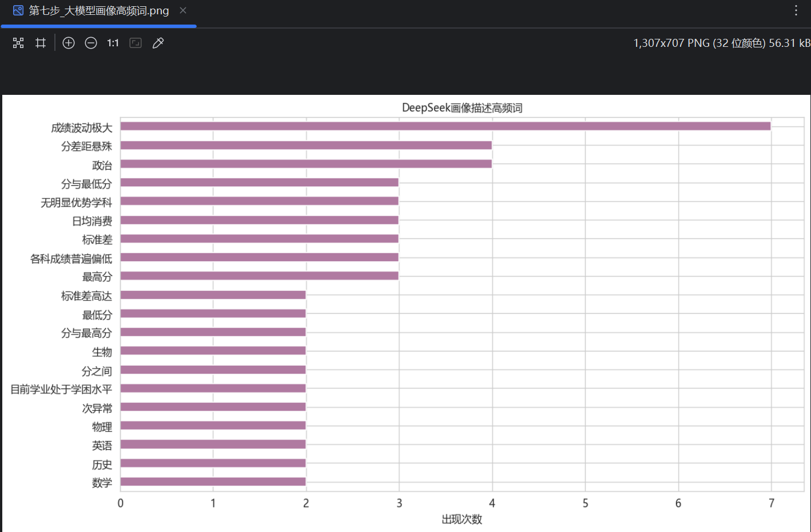The image size is (811, 532).
Task: Click the standalone 标准差 axis label
Action: 97,240
